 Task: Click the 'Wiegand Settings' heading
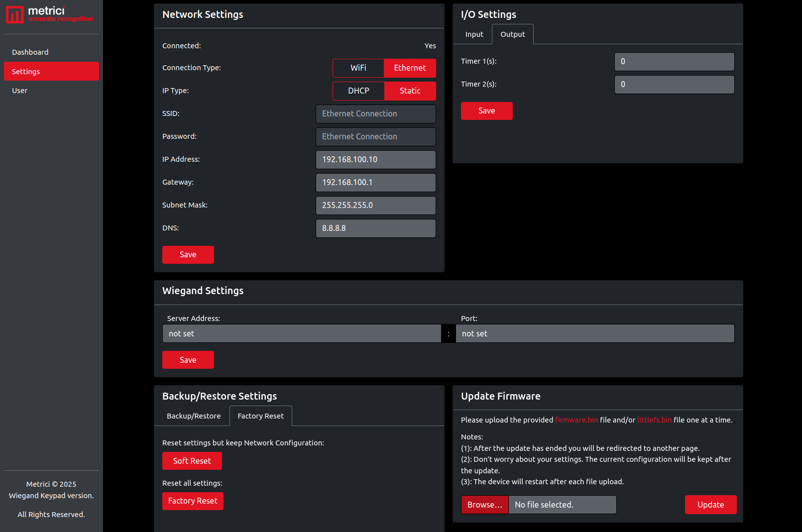(x=203, y=291)
